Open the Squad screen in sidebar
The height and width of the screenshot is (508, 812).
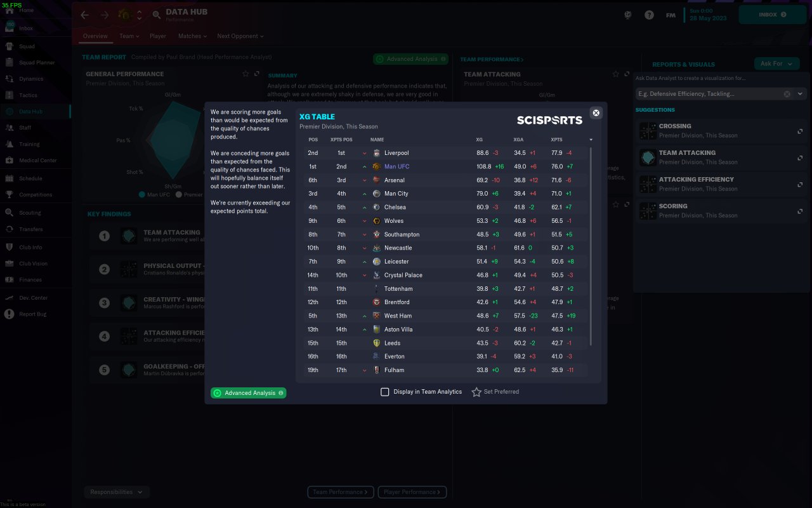(27, 46)
